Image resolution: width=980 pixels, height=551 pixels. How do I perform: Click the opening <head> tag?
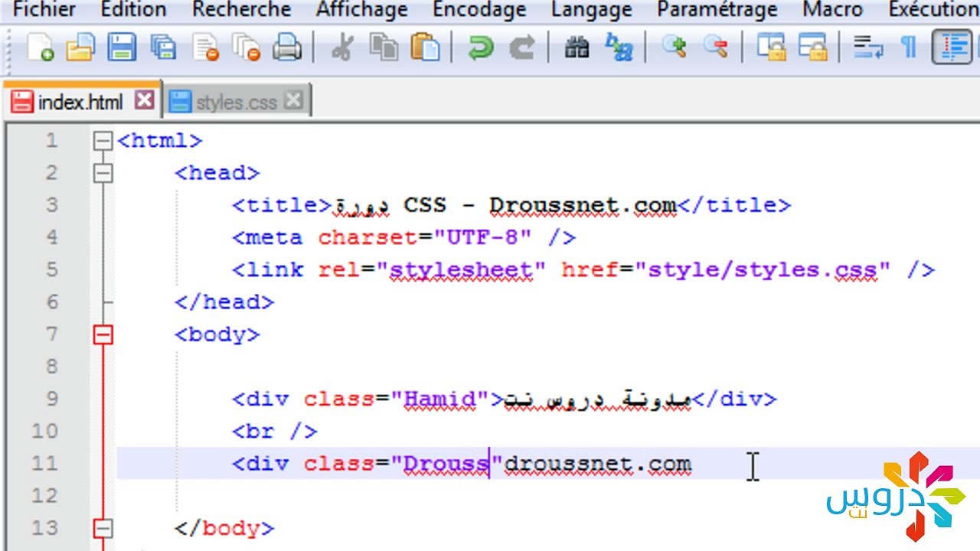click(x=217, y=173)
